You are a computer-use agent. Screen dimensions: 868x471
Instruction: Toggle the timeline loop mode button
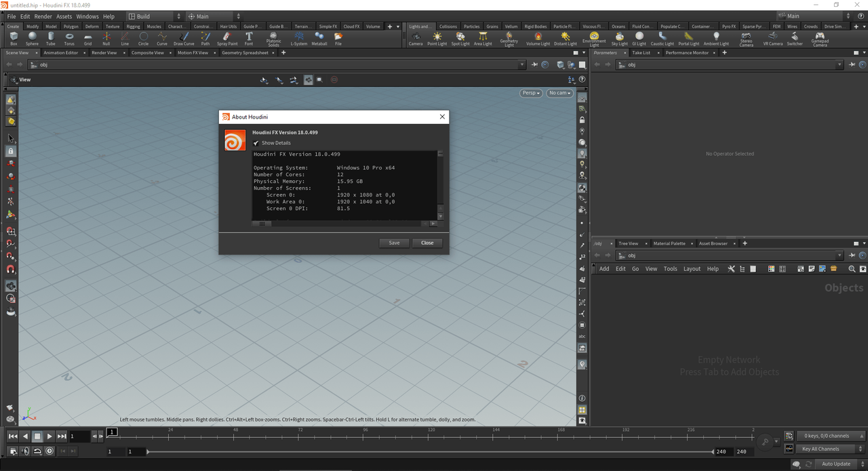point(37,451)
